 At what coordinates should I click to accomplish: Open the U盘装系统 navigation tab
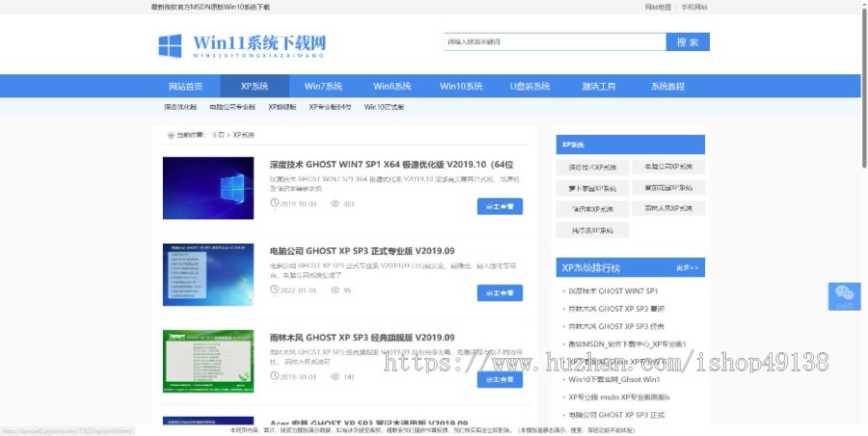(529, 87)
